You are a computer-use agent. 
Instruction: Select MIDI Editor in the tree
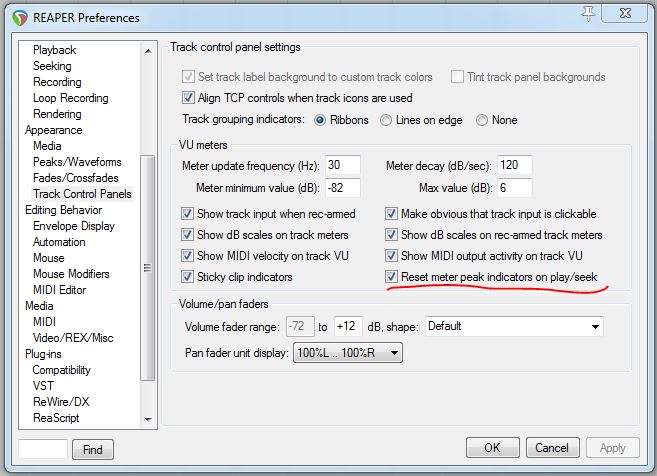pos(59,290)
